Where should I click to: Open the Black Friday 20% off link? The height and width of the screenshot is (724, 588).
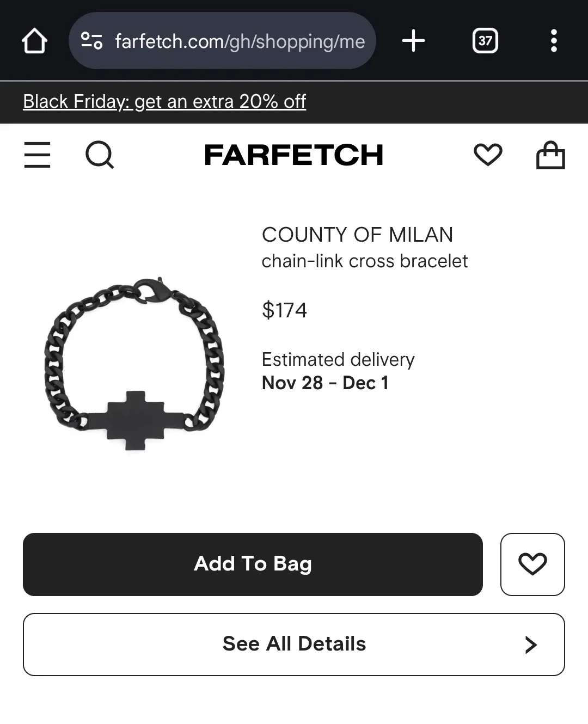[x=164, y=102]
